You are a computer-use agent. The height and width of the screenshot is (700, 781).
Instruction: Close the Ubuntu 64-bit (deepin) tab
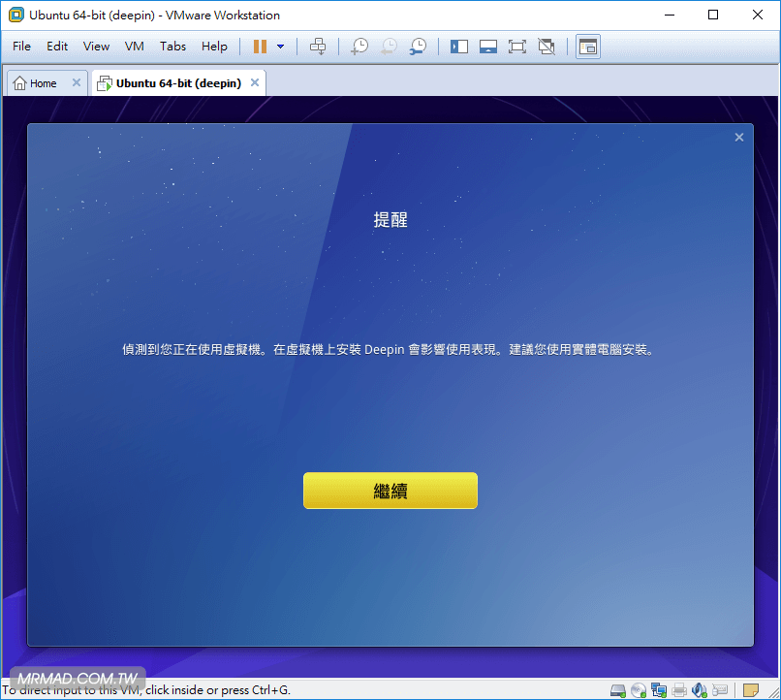click(x=255, y=83)
